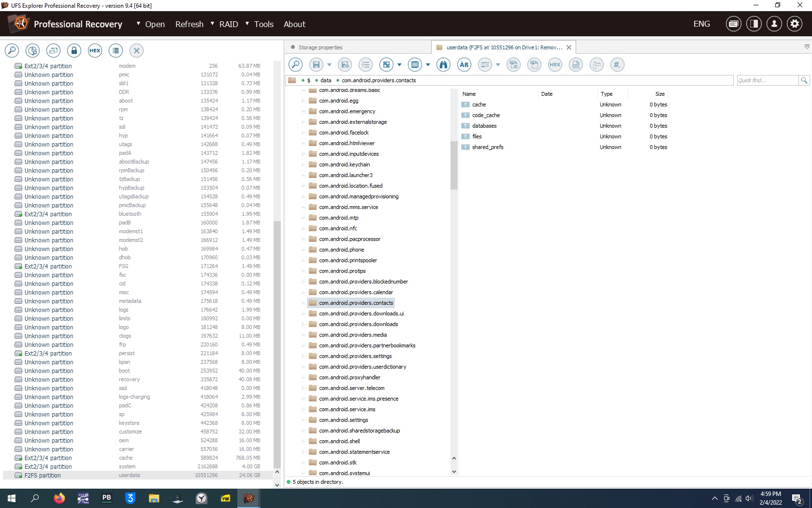The image size is (812, 508).
Task: Click the list view icon in the left toolbar
Action: [116, 50]
